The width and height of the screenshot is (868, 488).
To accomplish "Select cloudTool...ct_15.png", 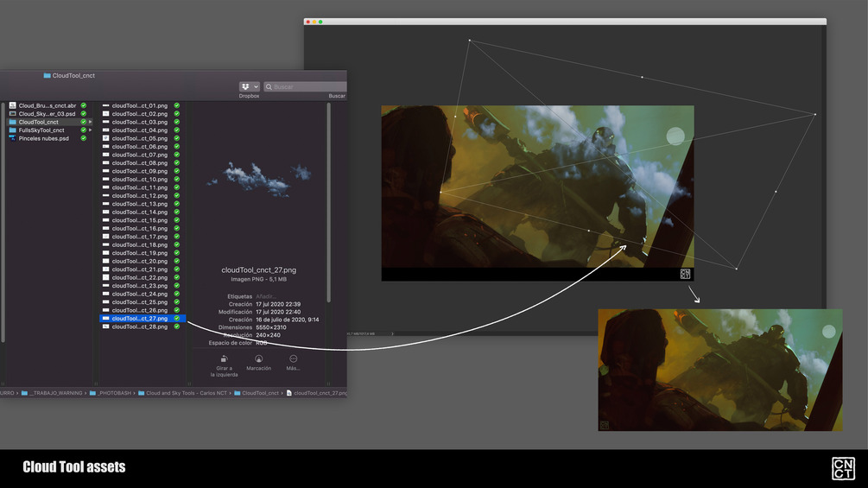I will click(x=143, y=220).
